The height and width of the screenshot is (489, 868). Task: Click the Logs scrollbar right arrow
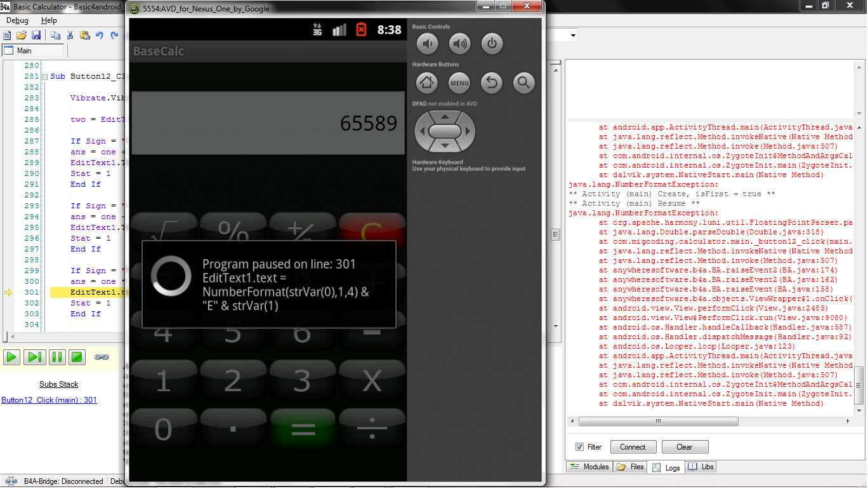click(x=850, y=422)
